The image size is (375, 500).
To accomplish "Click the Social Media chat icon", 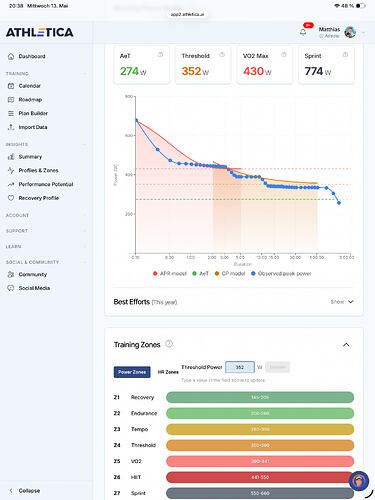I will tap(11, 288).
